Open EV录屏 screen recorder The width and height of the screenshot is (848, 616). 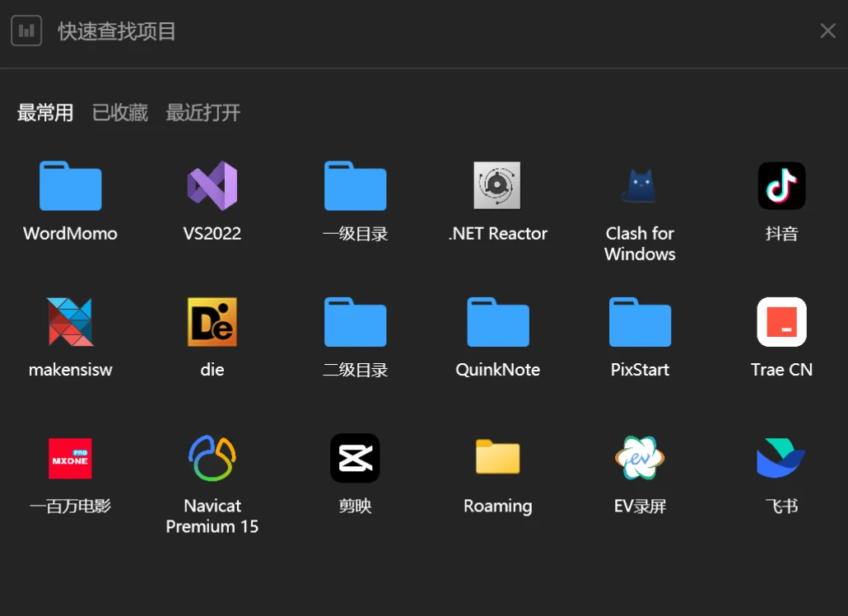coord(640,458)
